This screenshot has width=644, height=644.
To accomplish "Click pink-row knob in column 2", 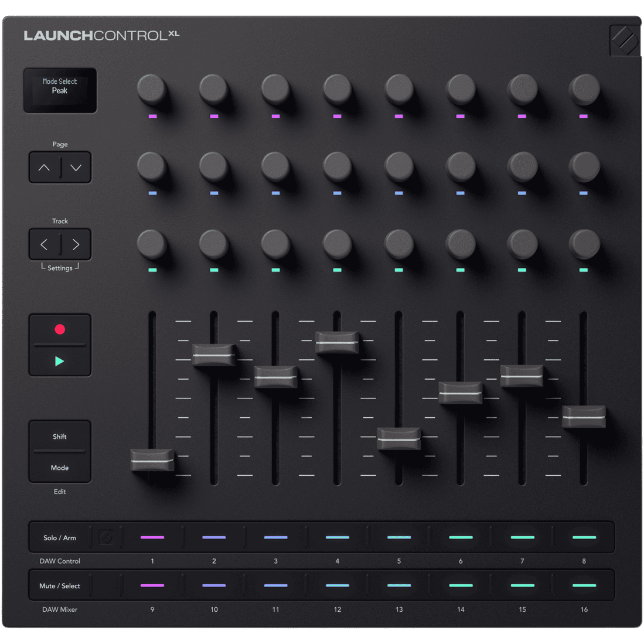I will click(x=213, y=88).
